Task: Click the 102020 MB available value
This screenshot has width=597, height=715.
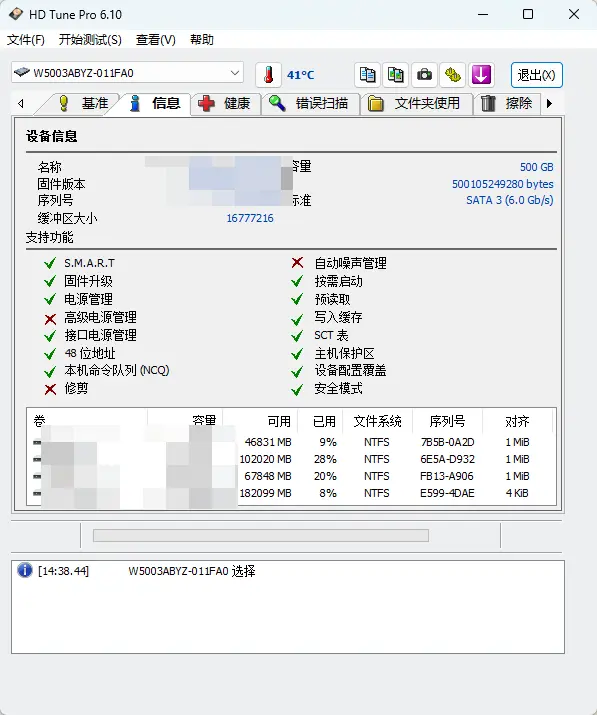Action: [x=265, y=459]
